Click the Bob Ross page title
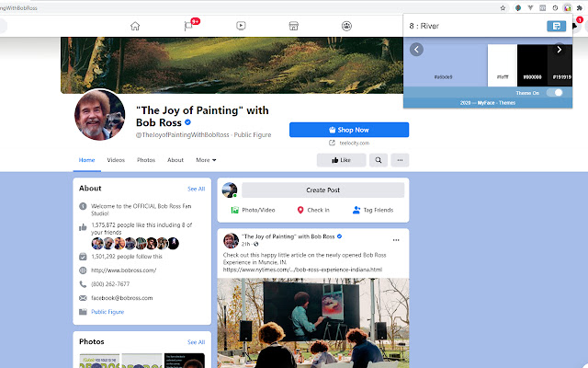The width and height of the screenshot is (588, 368). [202, 117]
